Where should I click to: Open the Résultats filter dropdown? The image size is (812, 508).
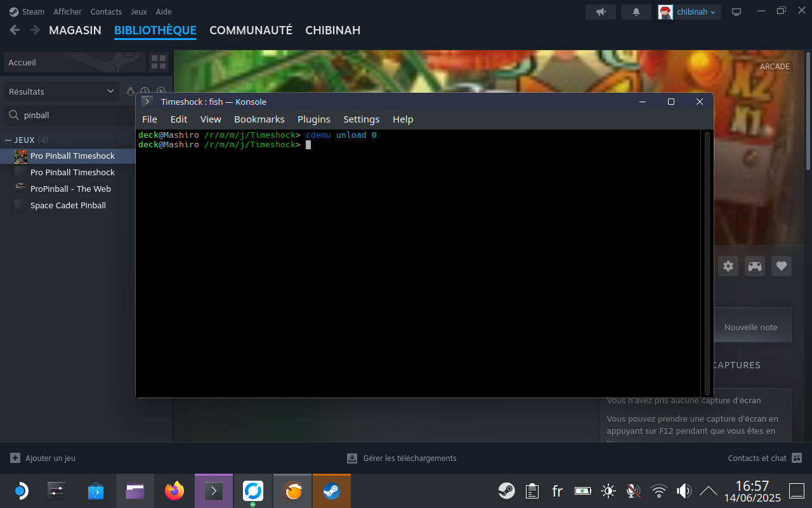[x=62, y=91]
